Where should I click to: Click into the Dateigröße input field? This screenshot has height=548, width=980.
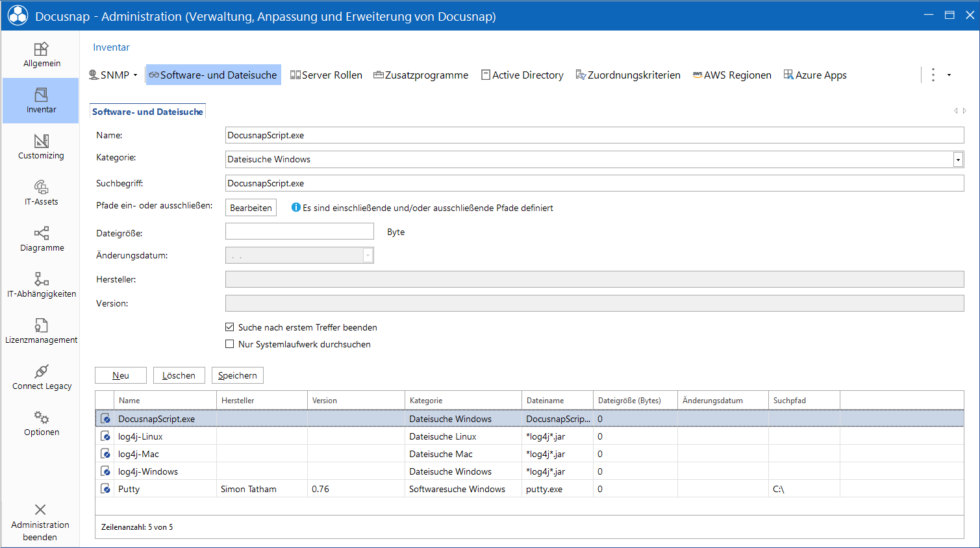299,231
